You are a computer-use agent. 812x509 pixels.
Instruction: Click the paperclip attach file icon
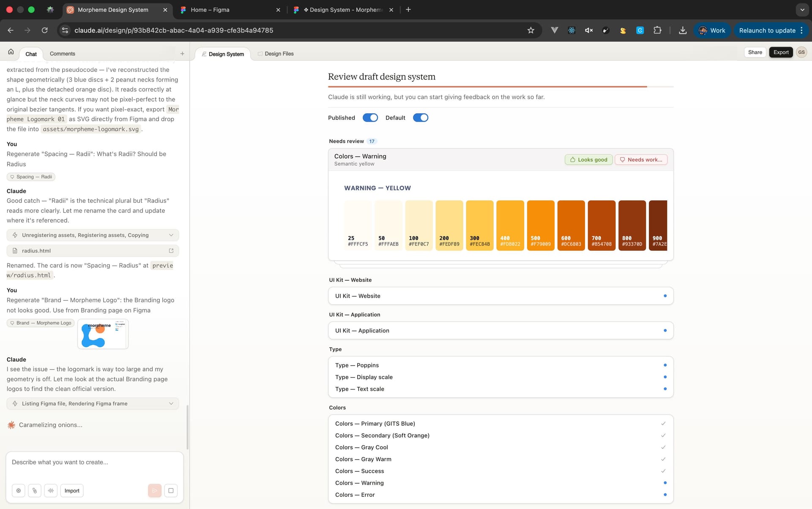pos(35,490)
